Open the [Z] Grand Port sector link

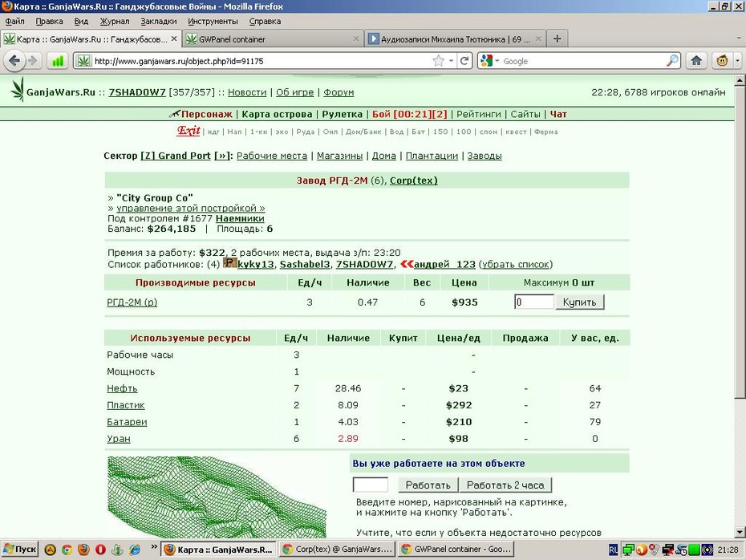coord(176,156)
